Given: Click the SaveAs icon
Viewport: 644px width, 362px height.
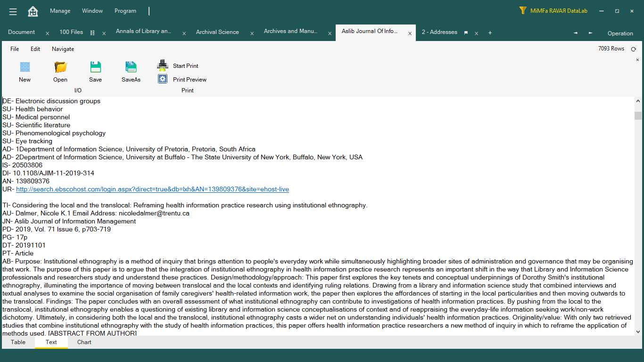Looking at the screenshot, I should tap(131, 67).
